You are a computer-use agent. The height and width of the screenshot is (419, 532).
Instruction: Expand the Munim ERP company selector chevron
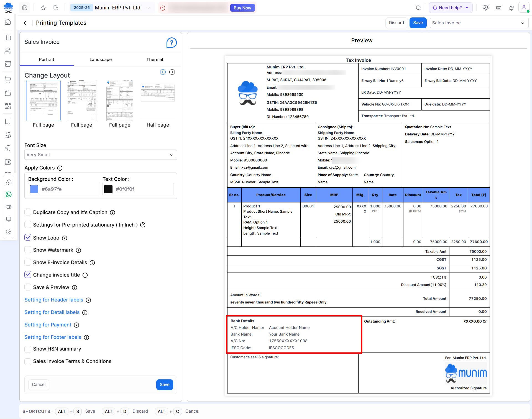[148, 8]
